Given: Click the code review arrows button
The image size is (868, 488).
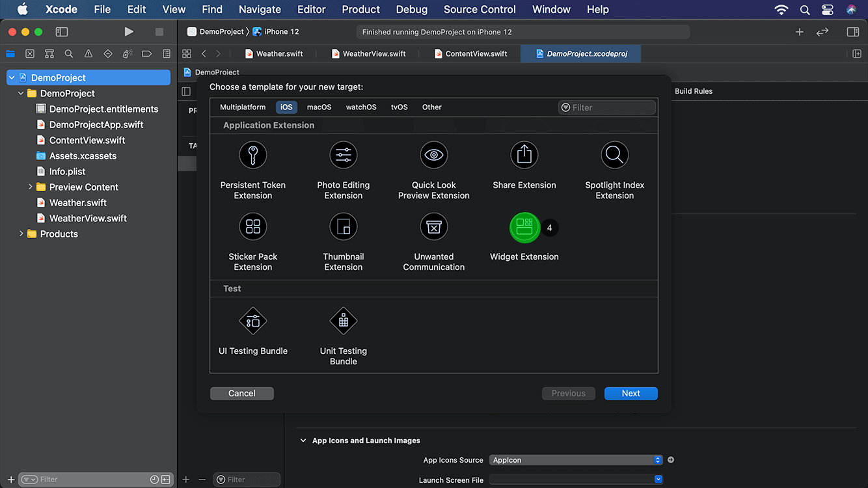Looking at the screenshot, I should coord(822,32).
